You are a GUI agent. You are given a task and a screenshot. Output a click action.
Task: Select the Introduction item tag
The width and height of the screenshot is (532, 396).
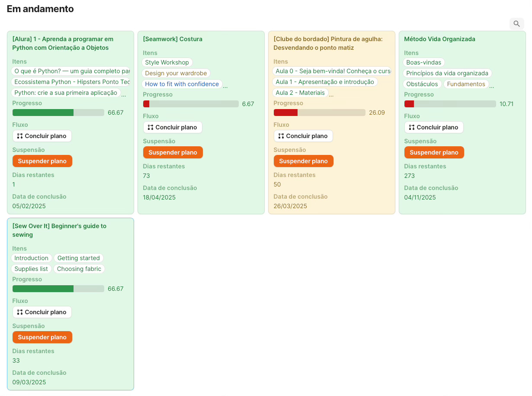click(x=32, y=258)
